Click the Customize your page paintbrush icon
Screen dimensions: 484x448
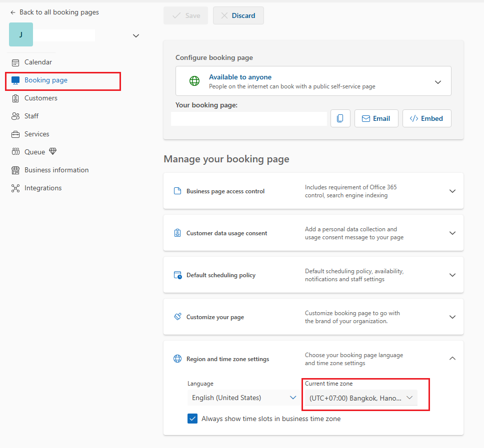pos(178,317)
